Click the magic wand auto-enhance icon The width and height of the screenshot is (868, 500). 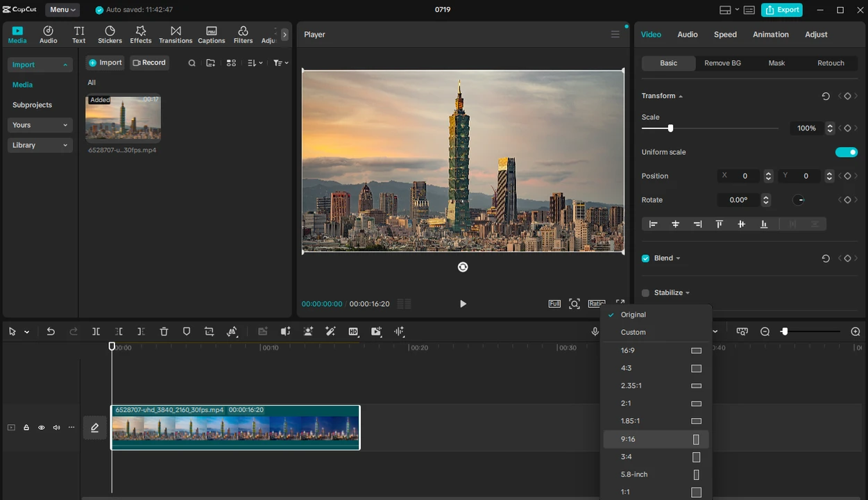point(330,332)
